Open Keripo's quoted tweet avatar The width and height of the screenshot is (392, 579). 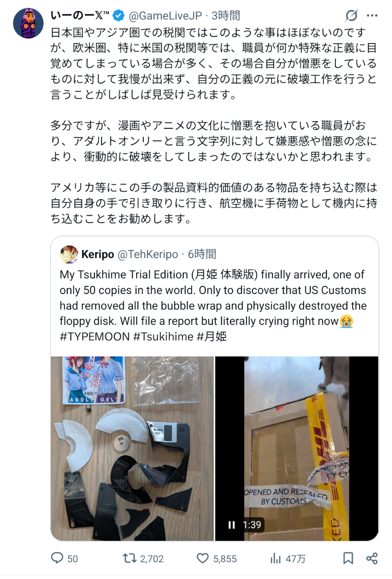tap(69, 254)
